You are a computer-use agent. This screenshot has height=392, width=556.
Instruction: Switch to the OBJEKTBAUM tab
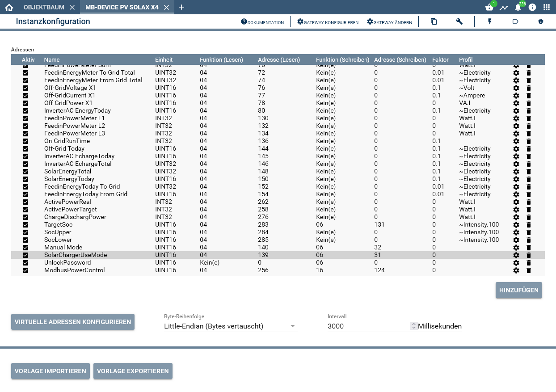click(x=44, y=8)
